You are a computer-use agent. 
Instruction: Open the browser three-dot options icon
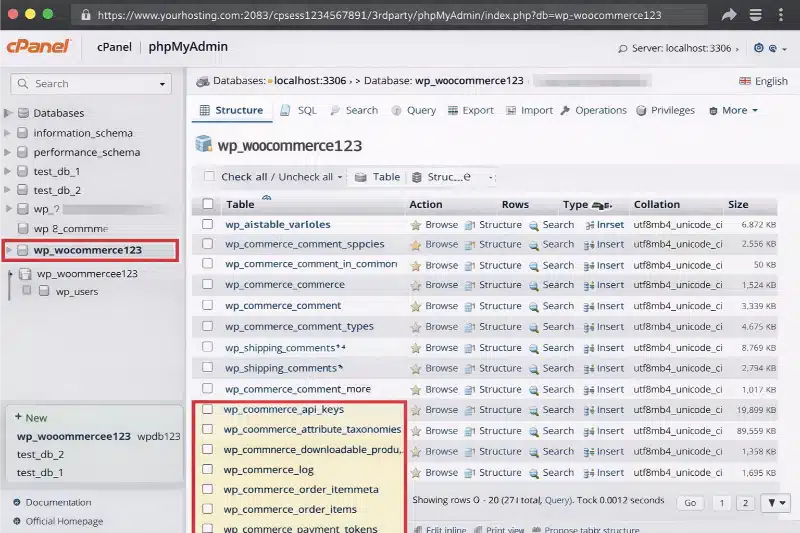tap(781, 14)
